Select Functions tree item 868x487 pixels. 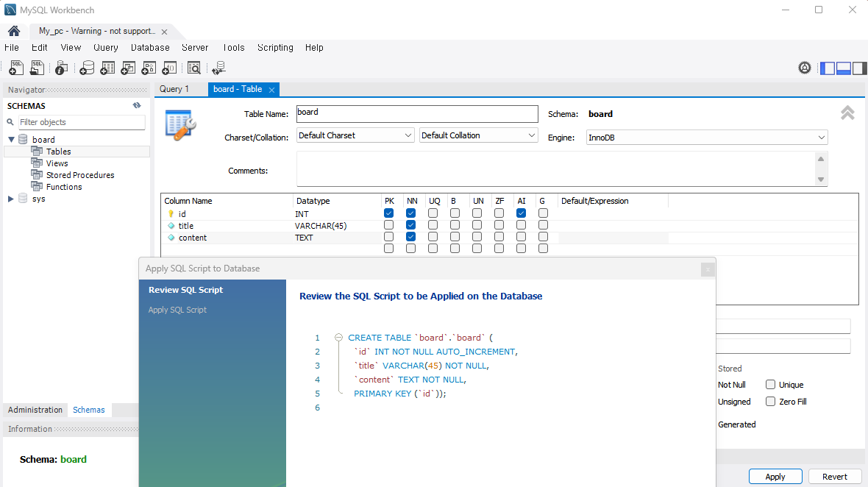64,187
